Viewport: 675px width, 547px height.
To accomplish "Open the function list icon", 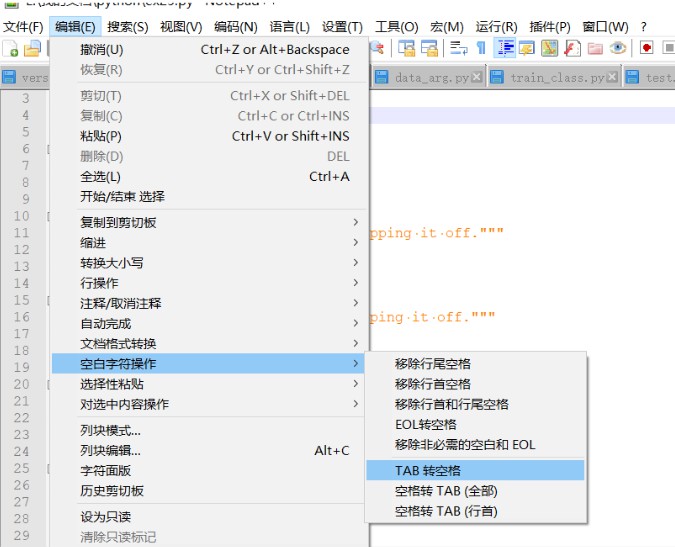I will tap(572, 48).
